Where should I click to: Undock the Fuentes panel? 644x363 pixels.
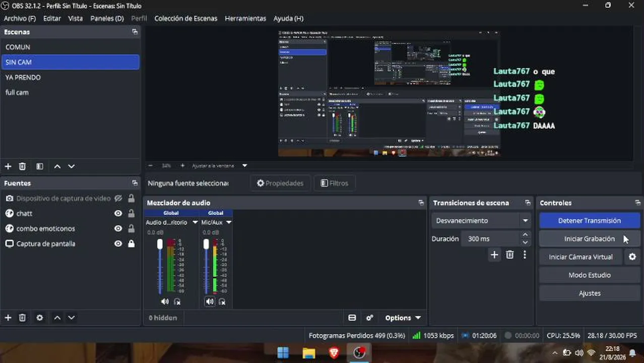[x=135, y=183]
